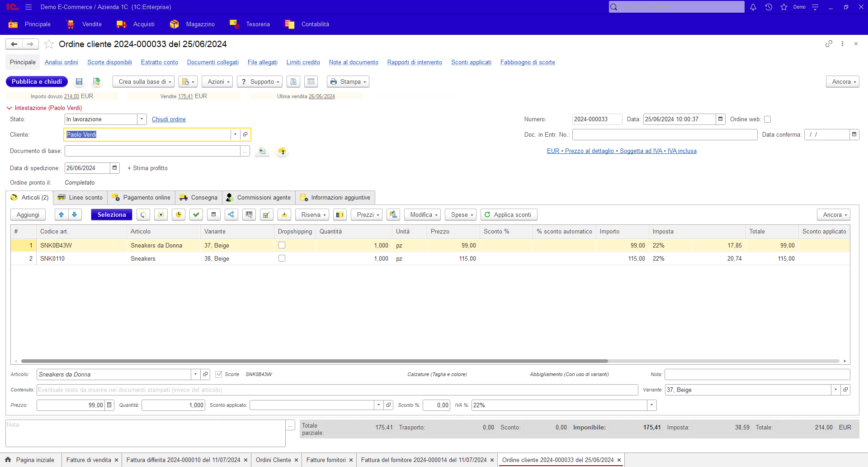This screenshot has width=868, height=467.
Task: Close Ordini Cliente window tab
Action: point(297,460)
